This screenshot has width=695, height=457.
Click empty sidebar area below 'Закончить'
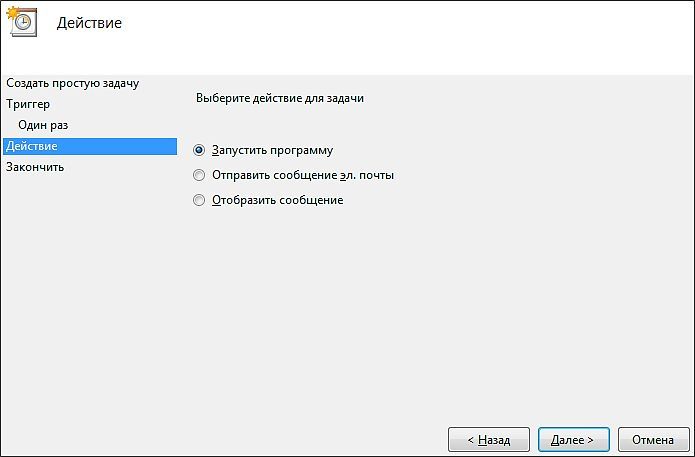tap(90, 301)
